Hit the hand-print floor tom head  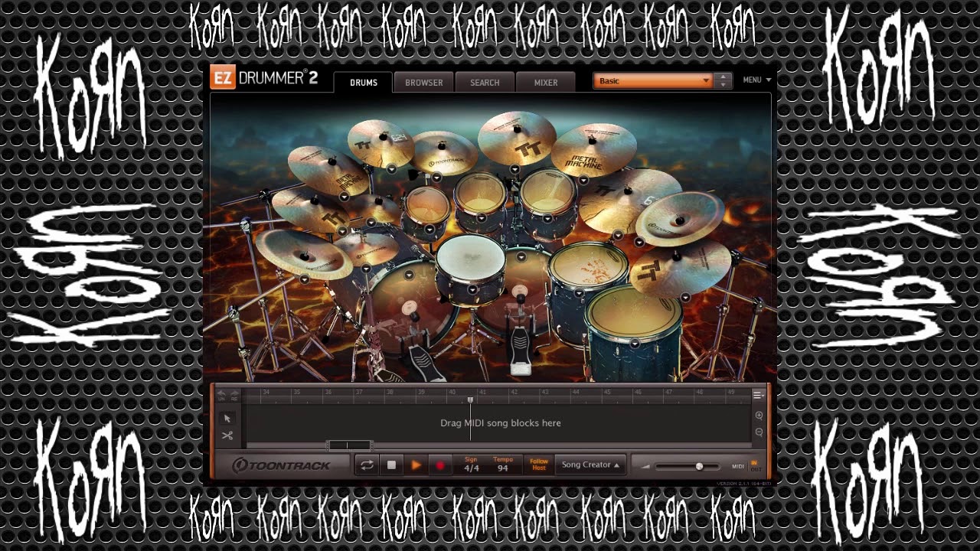[x=588, y=264]
